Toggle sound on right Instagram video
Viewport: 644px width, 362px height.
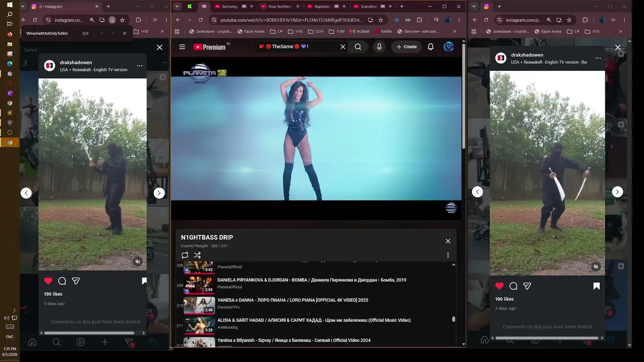[596, 266]
